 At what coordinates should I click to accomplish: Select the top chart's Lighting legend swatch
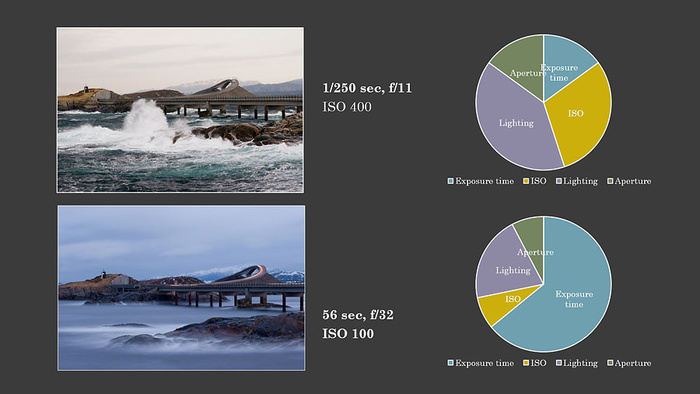[x=558, y=181]
